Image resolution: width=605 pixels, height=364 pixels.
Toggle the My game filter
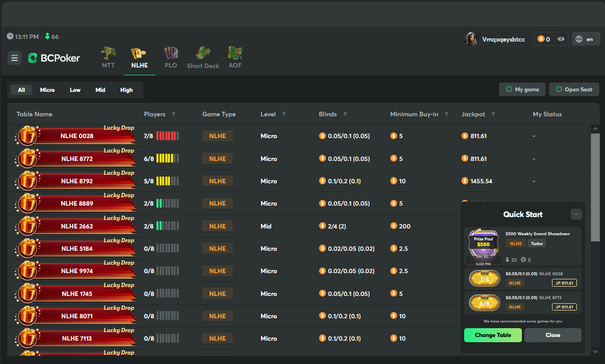click(x=522, y=89)
